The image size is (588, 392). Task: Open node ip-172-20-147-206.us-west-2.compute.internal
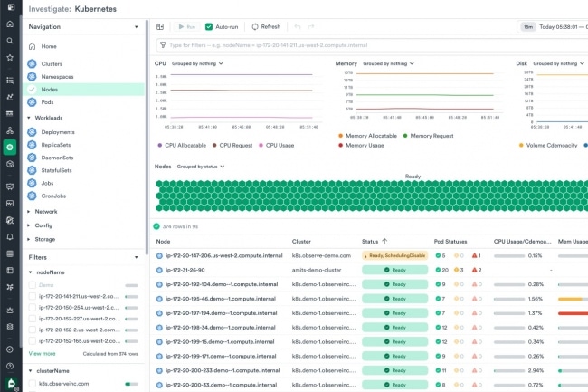pyautogui.click(x=223, y=256)
